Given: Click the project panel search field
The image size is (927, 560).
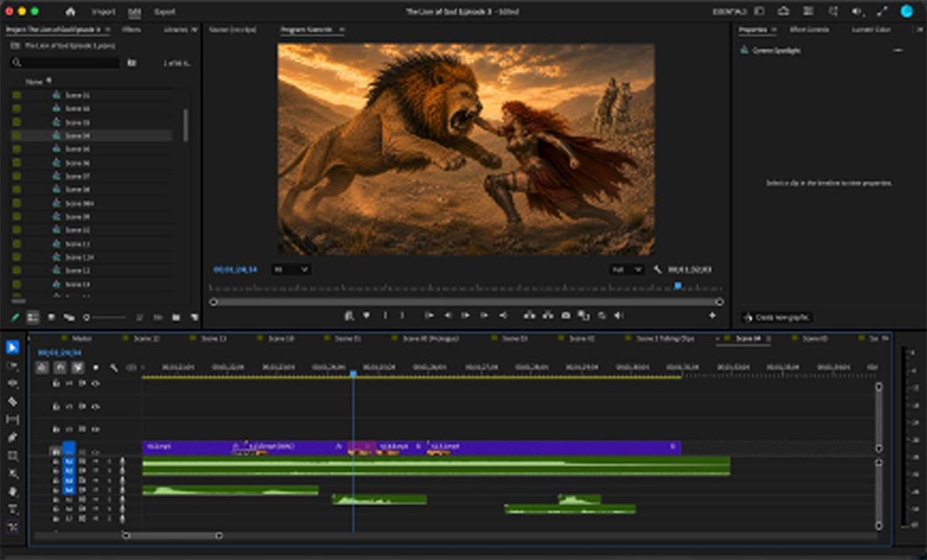Looking at the screenshot, I should coord(65,63).
